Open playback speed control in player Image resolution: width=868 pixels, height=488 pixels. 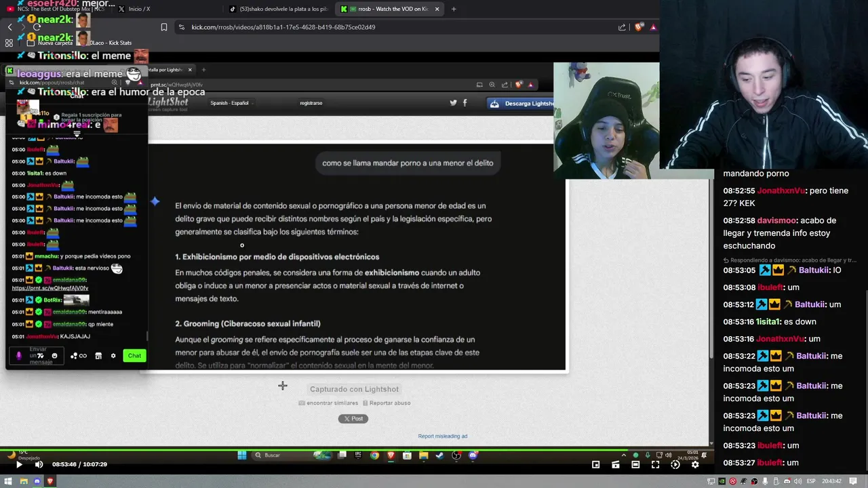675,464
